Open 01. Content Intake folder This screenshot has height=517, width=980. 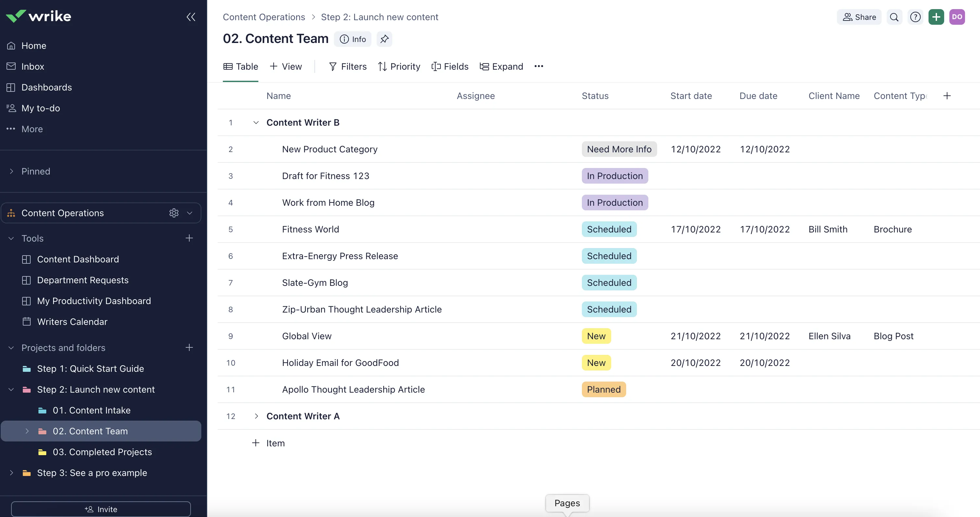coord(92,411)
